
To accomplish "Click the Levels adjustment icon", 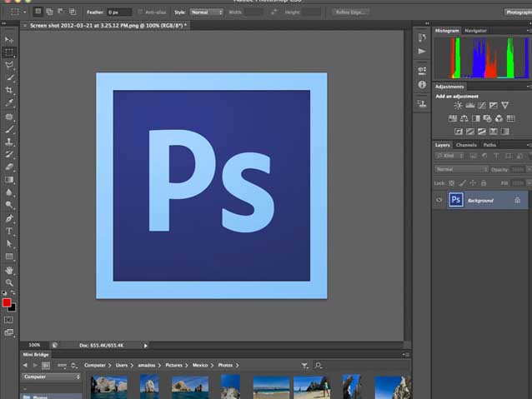I will [x=470, y=106].
